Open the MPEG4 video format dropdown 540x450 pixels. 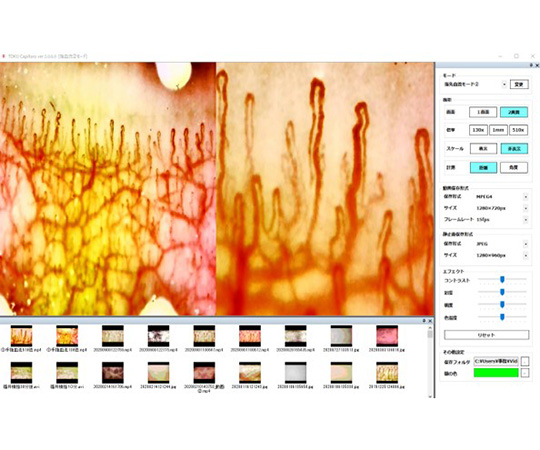[x=526, y=197]
